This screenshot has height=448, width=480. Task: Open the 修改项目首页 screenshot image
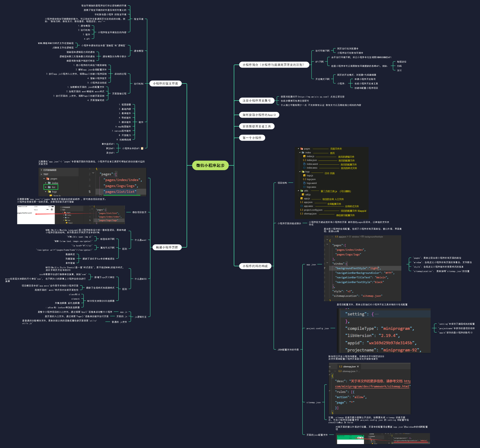point(71,215)
